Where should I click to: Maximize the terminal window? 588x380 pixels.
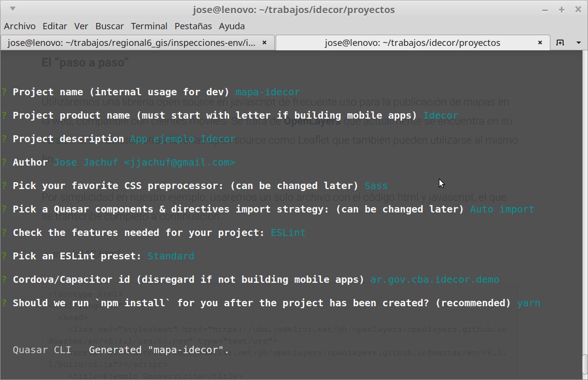562,10
